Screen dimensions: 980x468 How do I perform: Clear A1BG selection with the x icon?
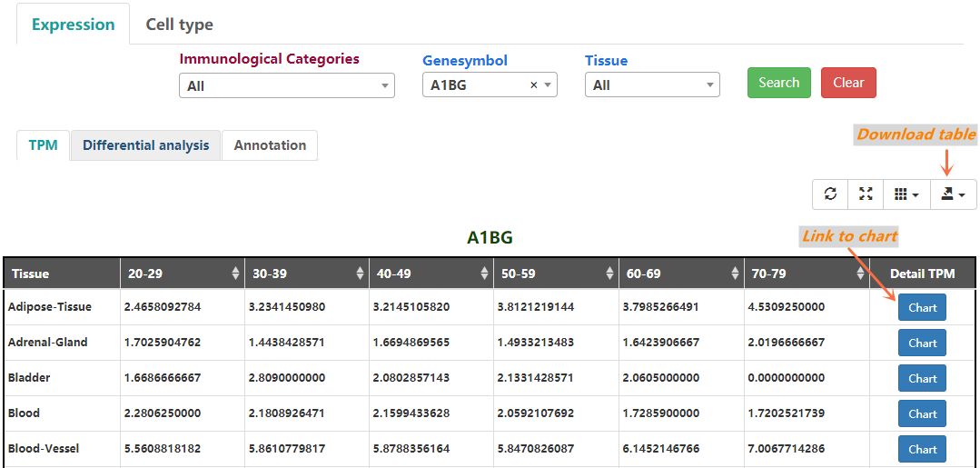534,85
